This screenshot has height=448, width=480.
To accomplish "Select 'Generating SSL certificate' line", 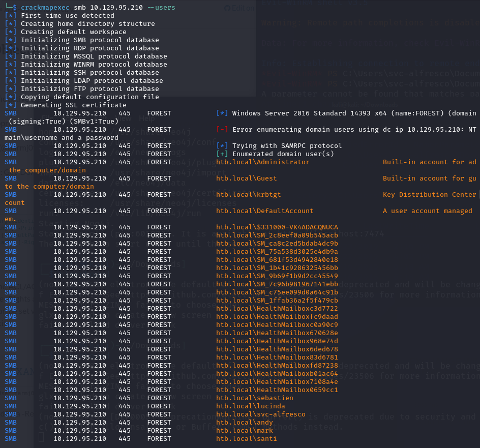I will pyautogui.click(x=73, y=105).
